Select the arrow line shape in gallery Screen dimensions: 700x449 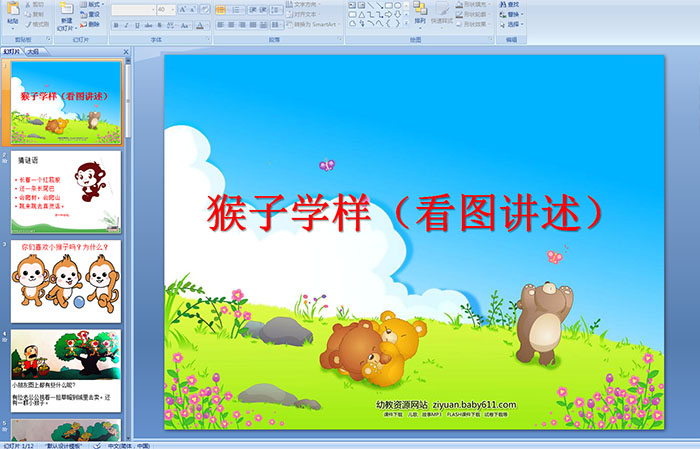[x=380, y=5]
